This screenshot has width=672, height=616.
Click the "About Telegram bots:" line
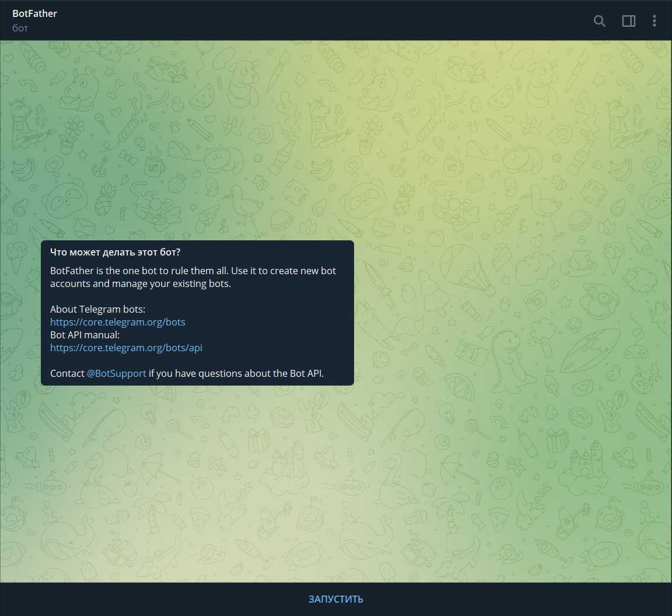(97, 309)
